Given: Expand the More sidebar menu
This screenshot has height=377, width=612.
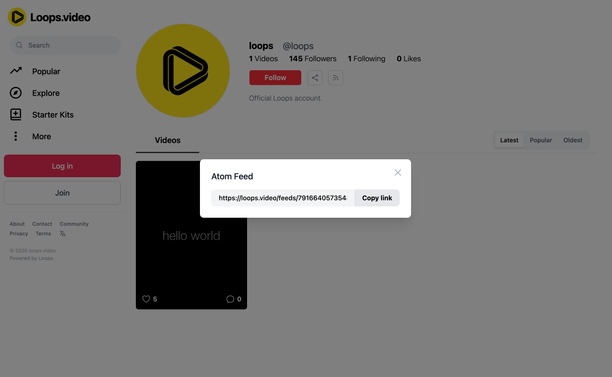Looking at the screenshot, I should click(x=41, y=136).
